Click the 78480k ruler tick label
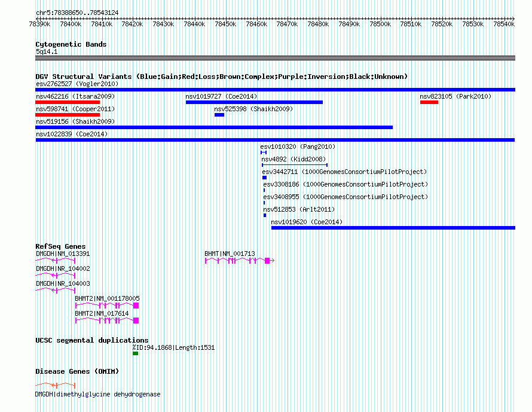 318,24
